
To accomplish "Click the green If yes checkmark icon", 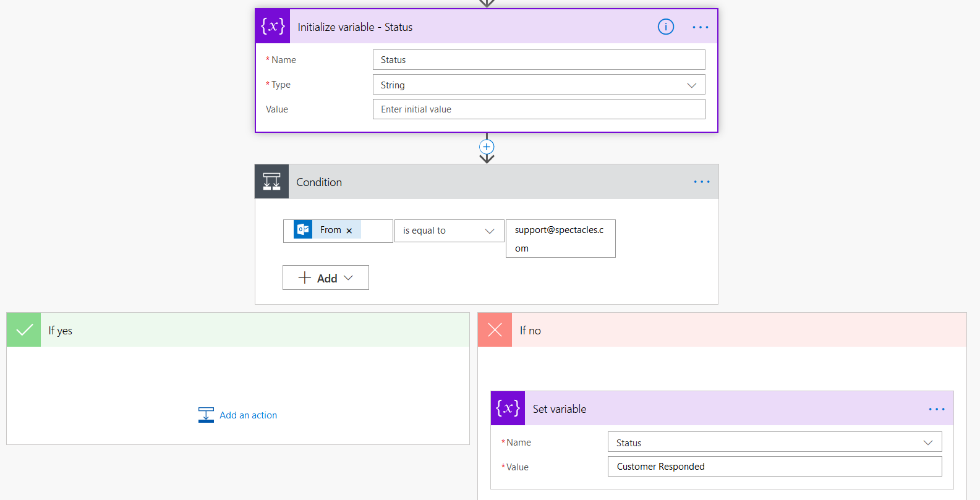I will [x=24, y=330].
